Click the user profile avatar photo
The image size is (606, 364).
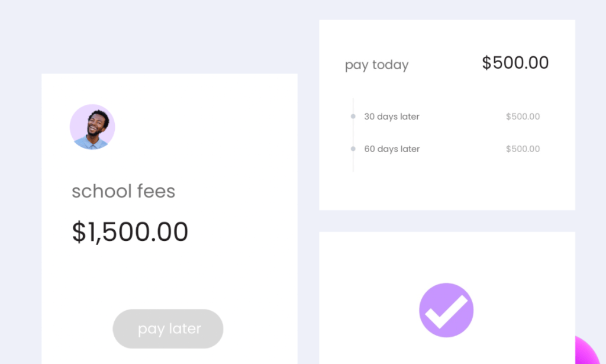92,127
